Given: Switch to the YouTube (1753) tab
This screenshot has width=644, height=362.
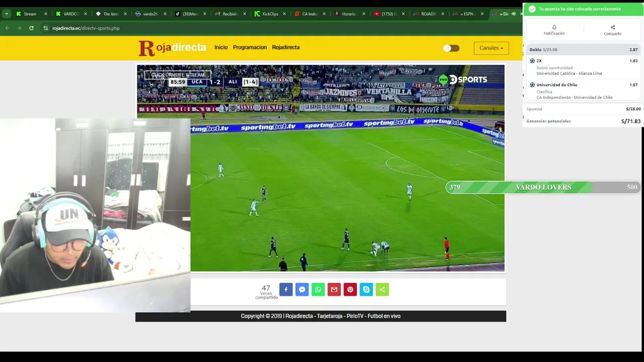Looking at the screenshot, I should coord(389,14).
